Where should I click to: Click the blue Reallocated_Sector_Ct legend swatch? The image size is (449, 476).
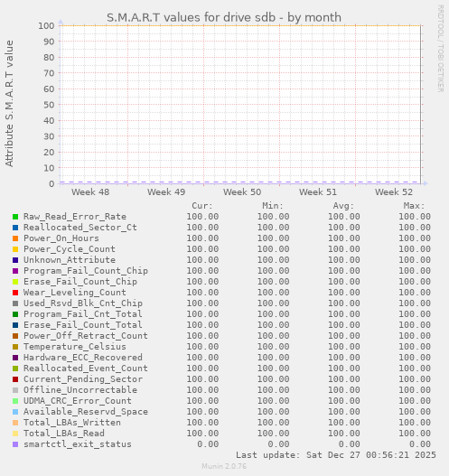pos(15,228)
